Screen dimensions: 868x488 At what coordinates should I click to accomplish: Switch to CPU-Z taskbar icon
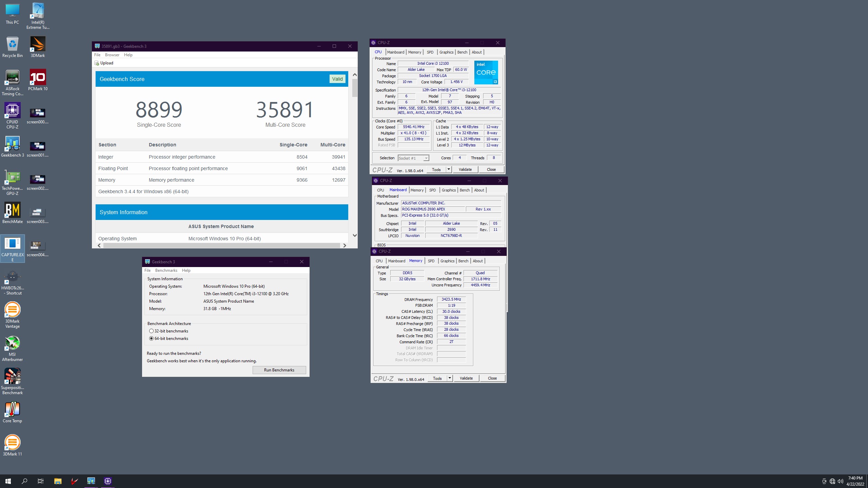point(108,481)
